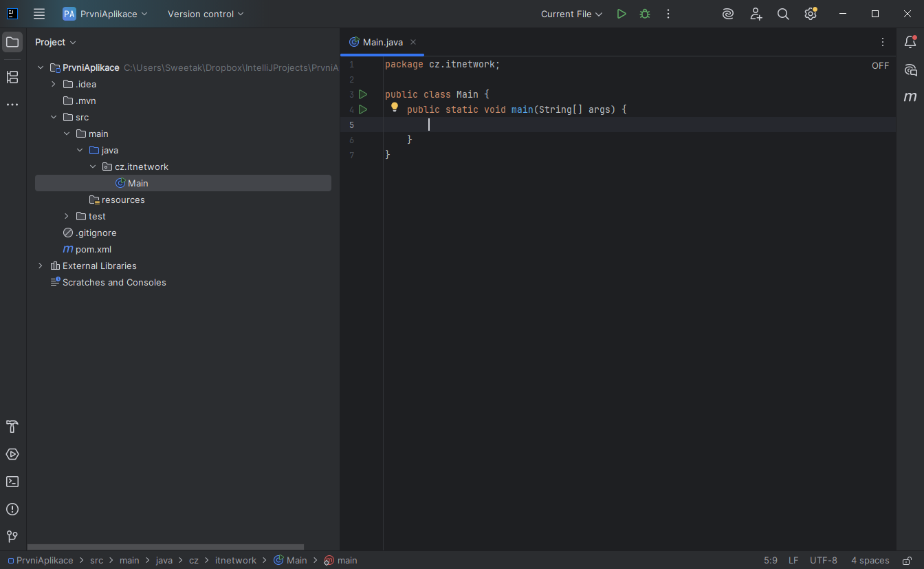Image resolution: width=924 pixels, height=569 pixels.
Task: Open the Version control dropdown
Action: (206, 14)
